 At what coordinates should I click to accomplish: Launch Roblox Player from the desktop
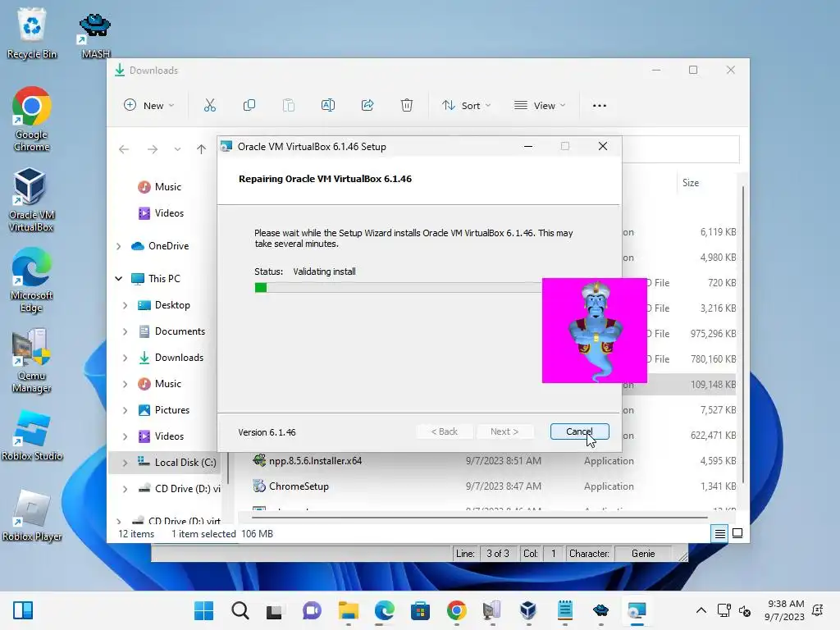pos(32,515)
